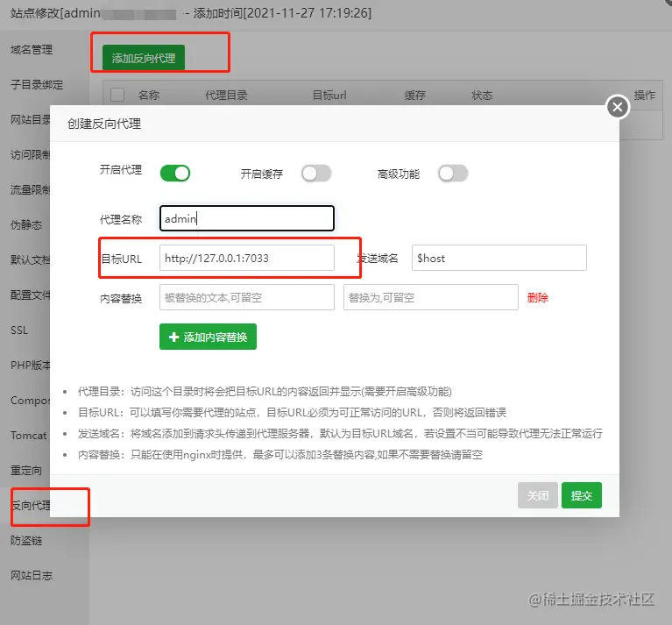Image resolution: width=672 pixels, height=625 pixels.
Task: Open the 重定向 sidebar tab
Action: pyautogui.click(x=26, y=470)
